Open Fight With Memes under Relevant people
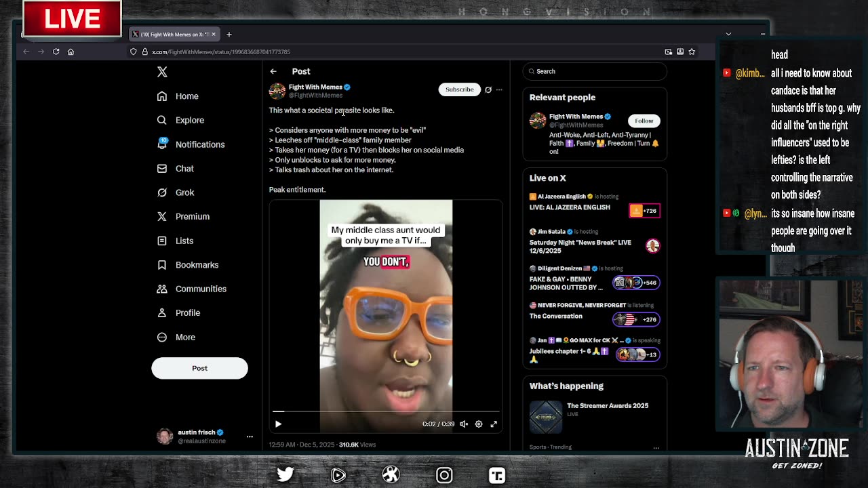Viewport: 868px width, 488px height. [576, 117]
